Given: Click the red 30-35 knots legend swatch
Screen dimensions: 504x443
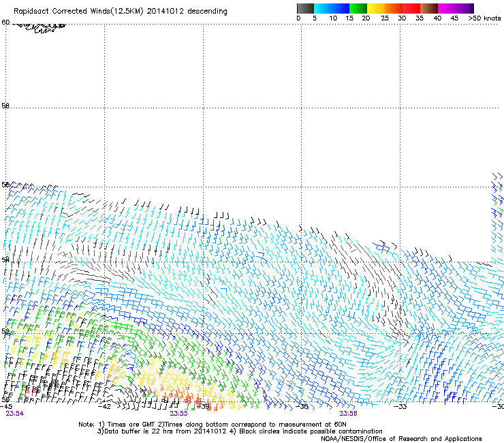Looking at the screenshot, I should coord(411,8).
